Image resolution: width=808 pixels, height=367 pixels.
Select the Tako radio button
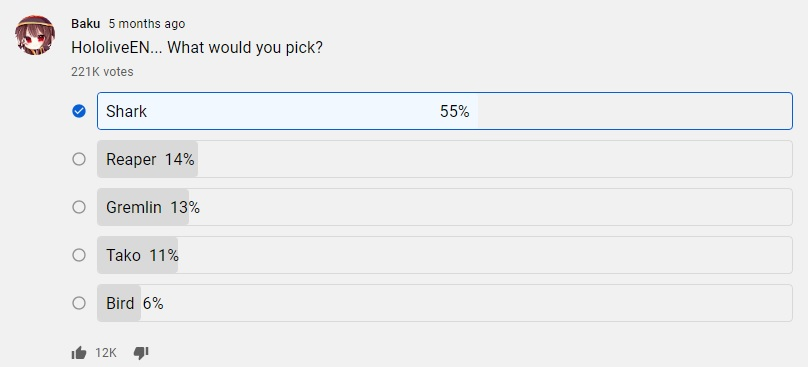click(79, 255)
